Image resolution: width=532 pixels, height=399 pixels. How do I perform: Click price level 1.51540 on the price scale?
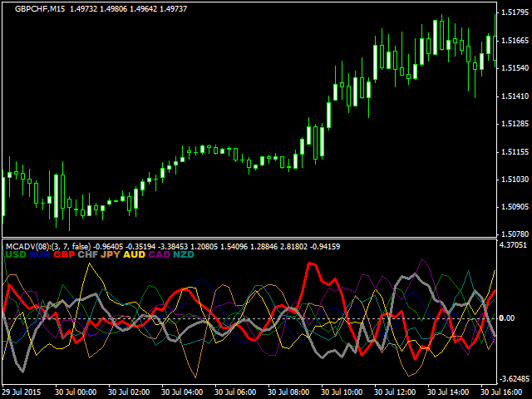click(x=515, y=68)
